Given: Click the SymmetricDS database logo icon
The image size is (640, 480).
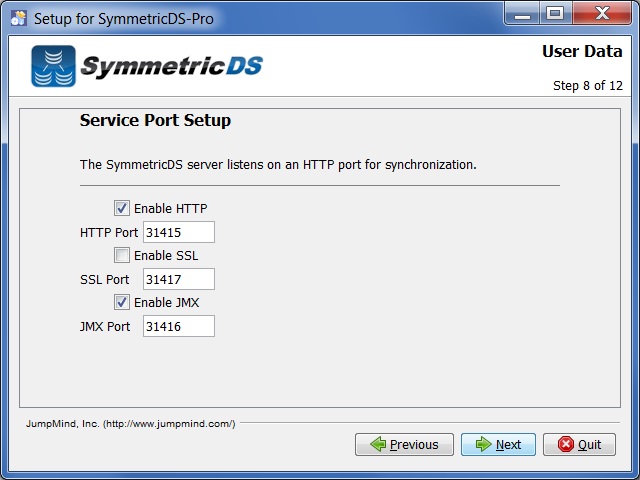Looking at the screenshot, I should [53, 66].
